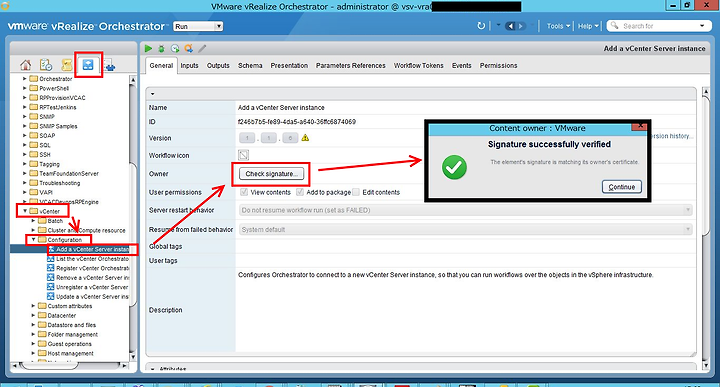Screen dimensions: 720x387
Task: Click the workflow icon of Remove a vCenter Server
Action: click(x=51, y=278)
